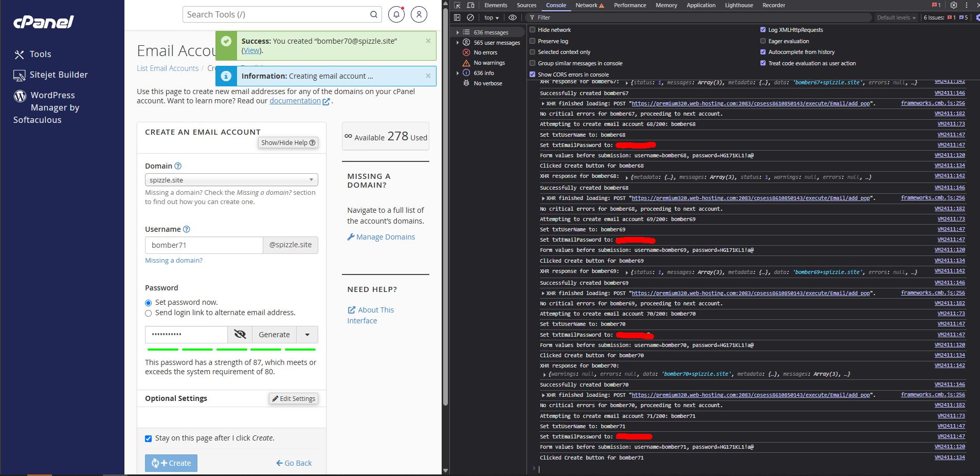
Task: Click the Generate password button
Action: tap(274, 335)
